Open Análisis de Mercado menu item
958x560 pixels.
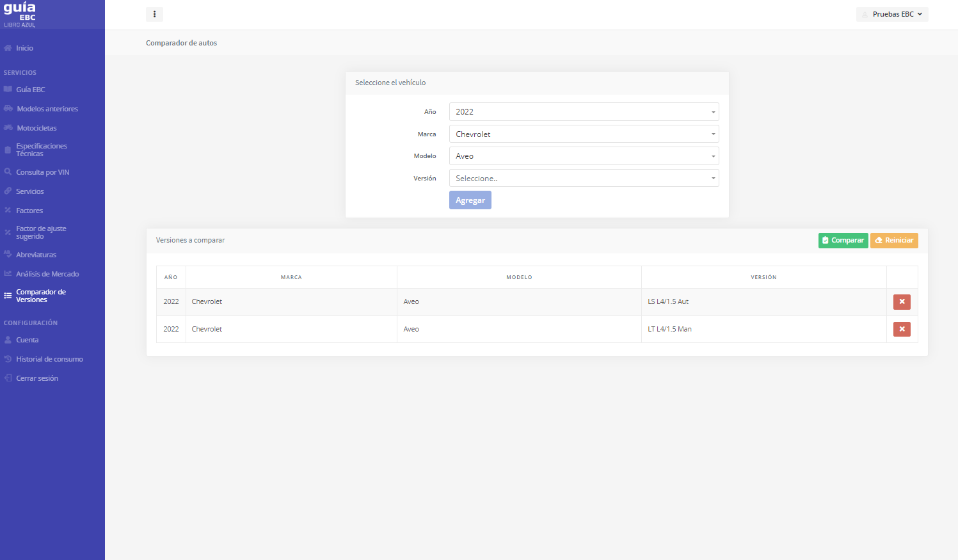(x=47, y=274)
